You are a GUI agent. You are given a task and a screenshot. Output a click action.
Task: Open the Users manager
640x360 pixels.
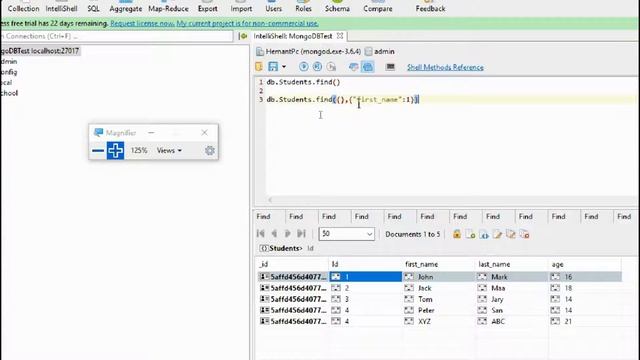pos(273,8)
